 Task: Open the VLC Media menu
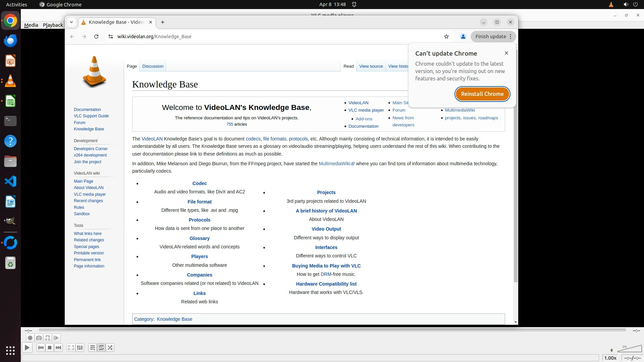pyautogui.click(x=31, y=25)
